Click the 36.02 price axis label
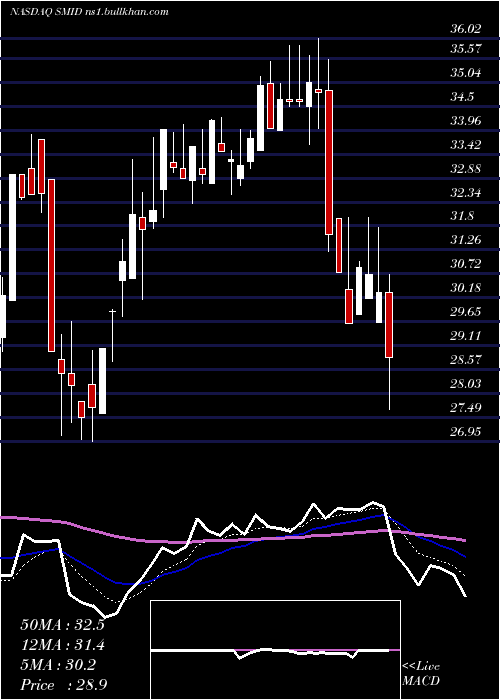The width and height of the screenshot is (500, 700). point(466,29)
